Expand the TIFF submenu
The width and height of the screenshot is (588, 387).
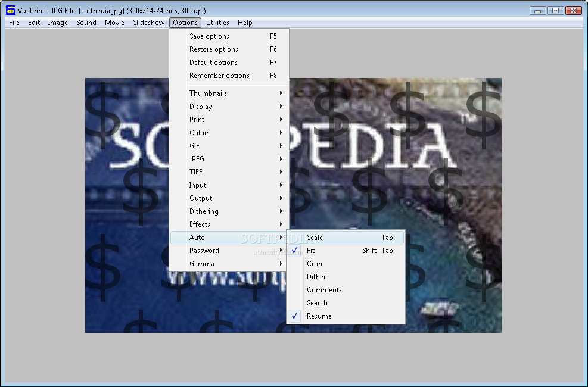pos(229,172)
